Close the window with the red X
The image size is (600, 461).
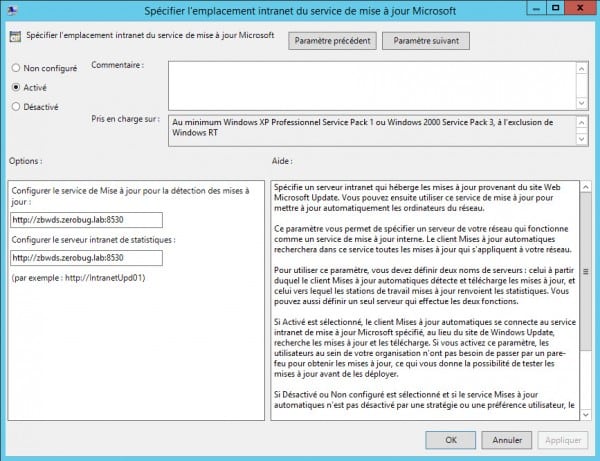point(580,8)
